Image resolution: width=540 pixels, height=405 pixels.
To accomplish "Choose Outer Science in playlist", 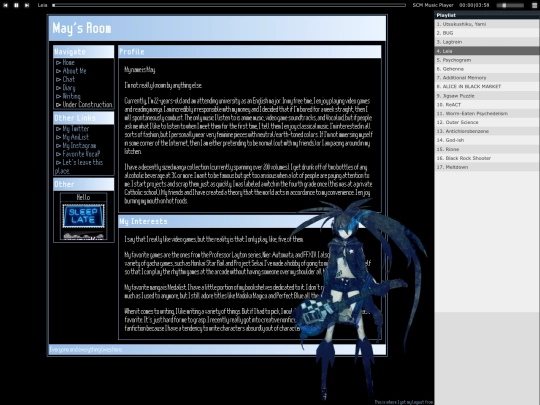I will [x=487, y=122].
